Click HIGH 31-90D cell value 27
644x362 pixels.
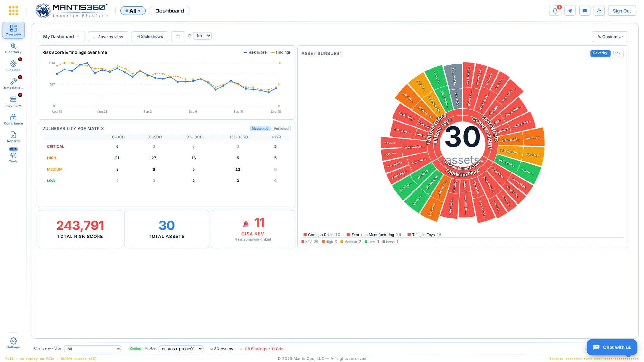(x=154, y=158)
